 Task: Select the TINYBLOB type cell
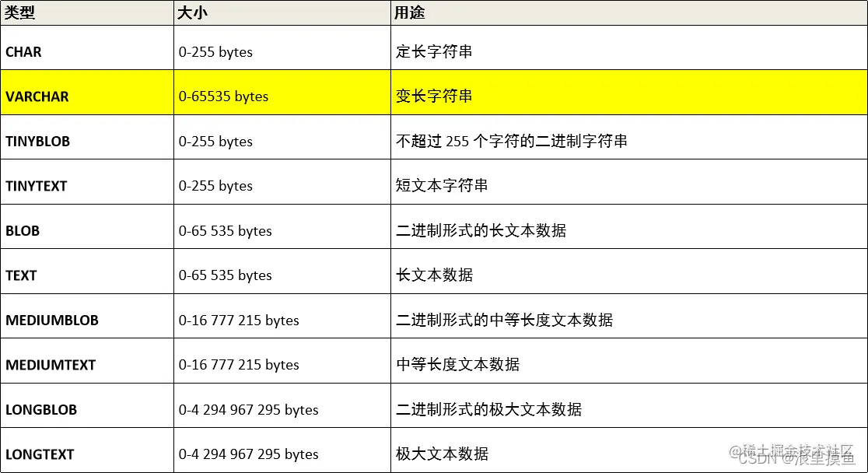[x=87, y=138]
